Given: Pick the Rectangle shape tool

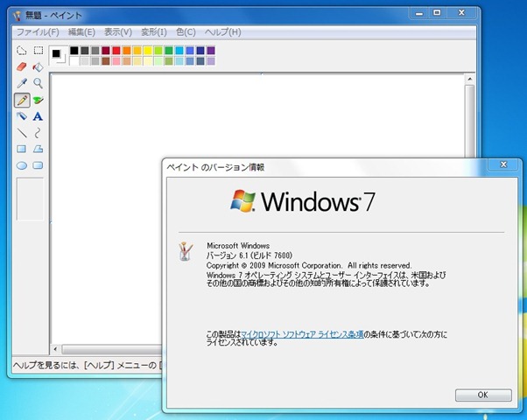Looking at the screenshot, I should coord(22,149).
